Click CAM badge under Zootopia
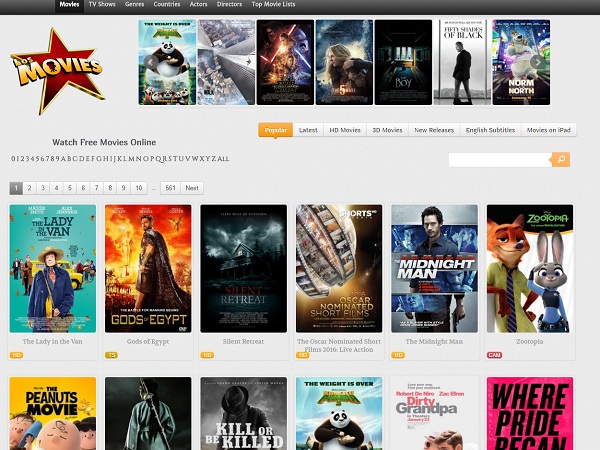 tap(494, 355)
